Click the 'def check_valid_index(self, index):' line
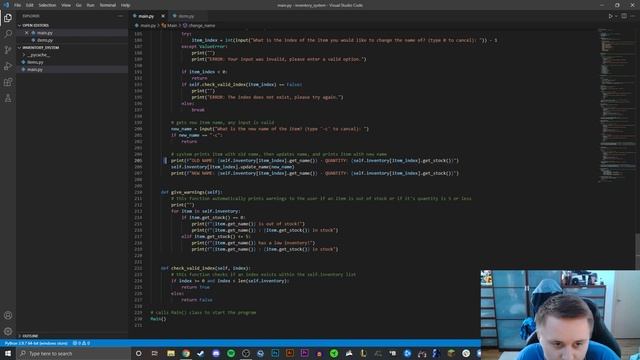640x360 pixels. tap(205, 268)
